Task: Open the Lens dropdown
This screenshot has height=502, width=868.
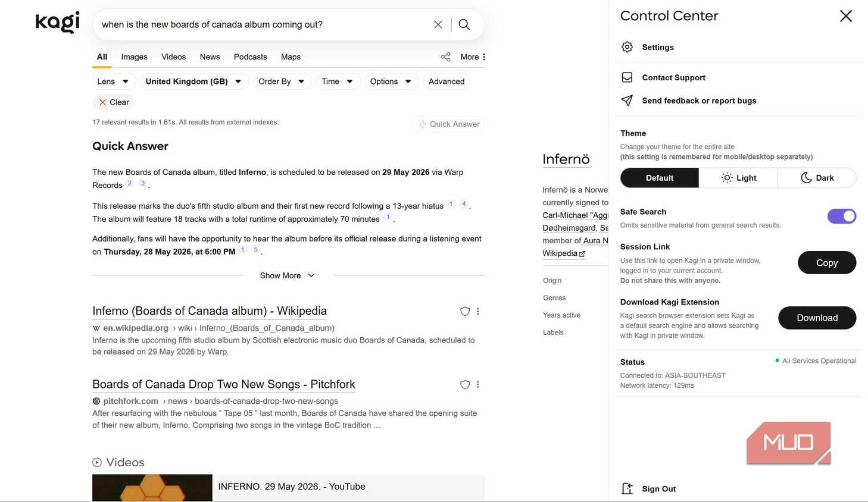Action: pos(114,81)
